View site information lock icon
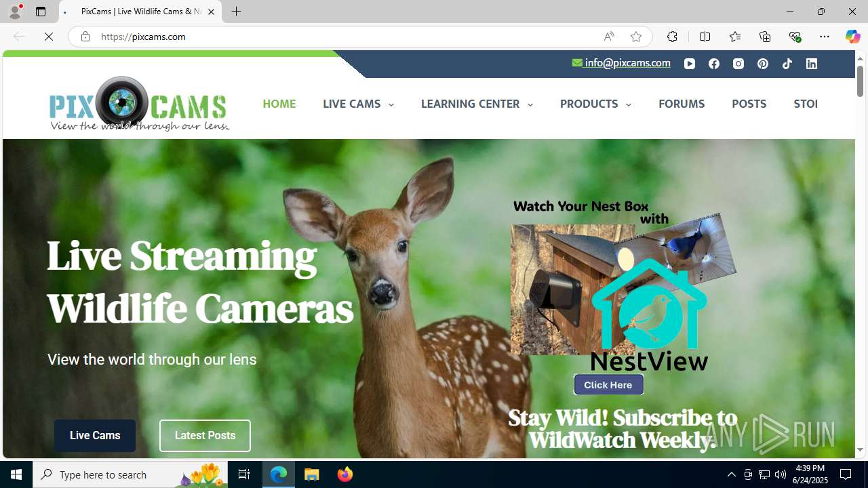868x488 pixels. [85, 37]
